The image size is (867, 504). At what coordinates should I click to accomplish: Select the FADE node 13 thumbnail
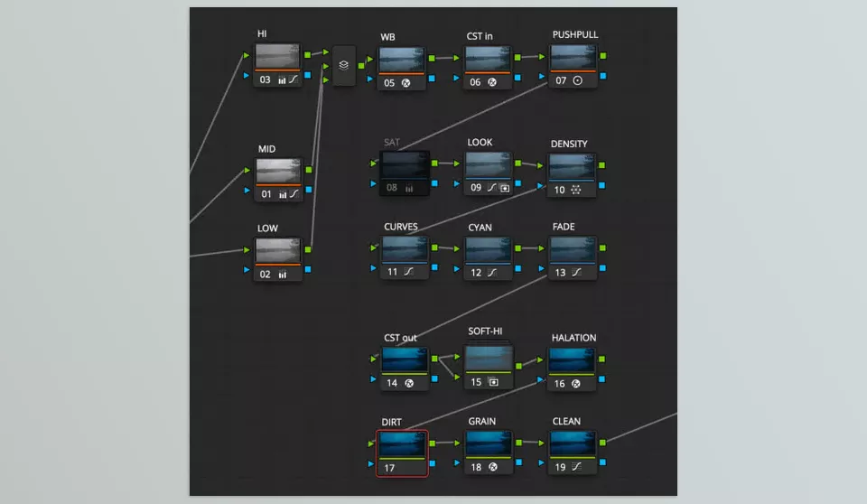tap(573, 249)
